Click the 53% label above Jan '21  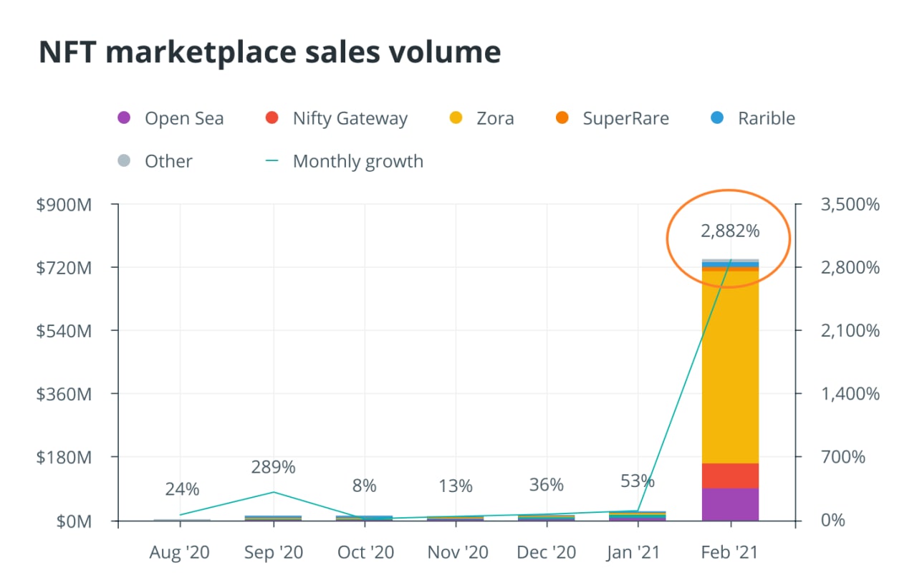638,480
